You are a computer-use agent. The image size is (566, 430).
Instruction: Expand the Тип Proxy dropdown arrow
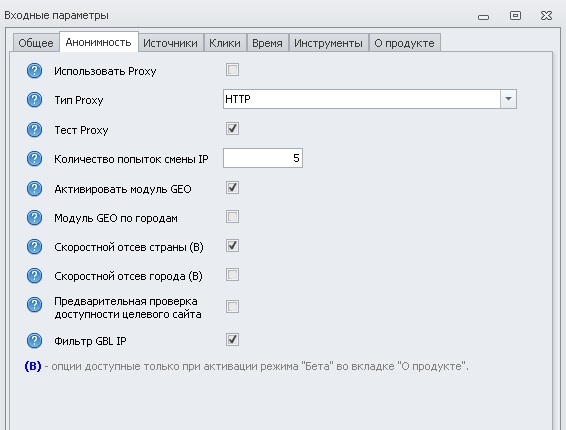tap(508, 99)
